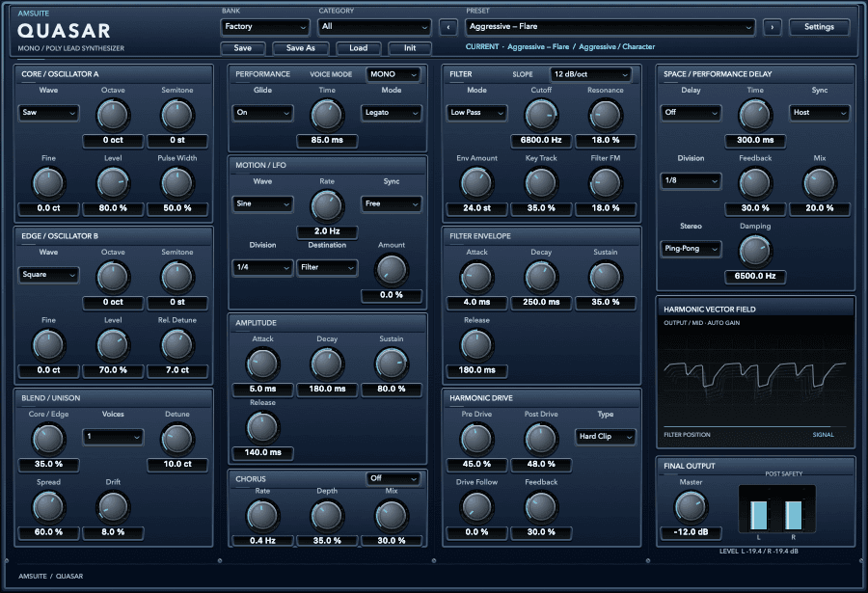Go to the next preset arrow
The width and height of the screenshot is (868, 593).
(772, 27)
